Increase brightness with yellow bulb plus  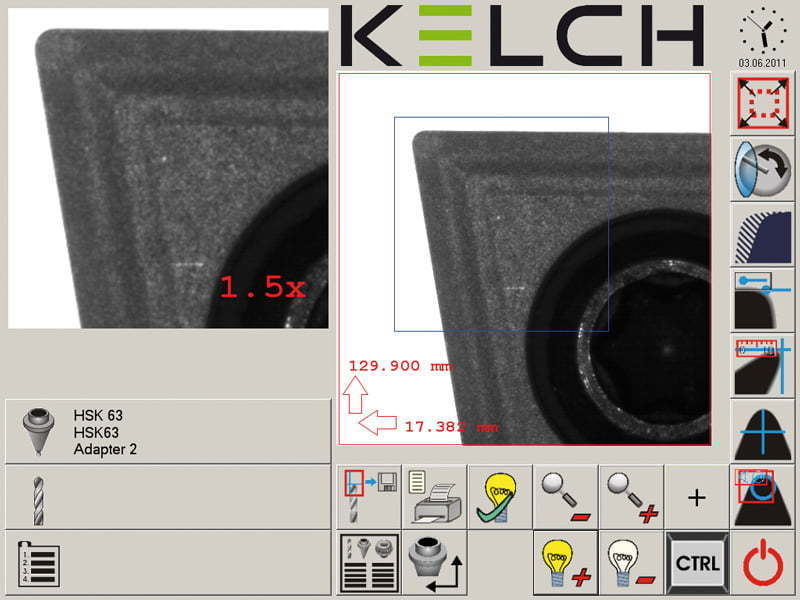point(565,563)
